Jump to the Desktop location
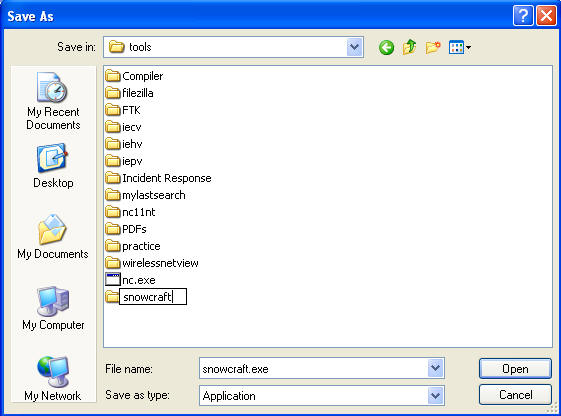This screenshot has width=561, height=416. (53, 166)
